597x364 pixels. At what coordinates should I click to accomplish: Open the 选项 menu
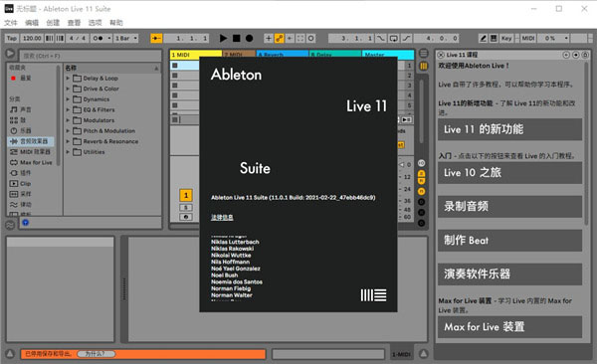pyautogui.click(x=96, y=23)
